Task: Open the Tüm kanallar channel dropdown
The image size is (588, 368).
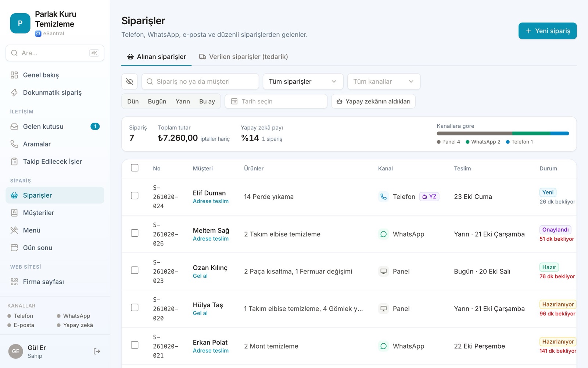Action: (384, 81)
